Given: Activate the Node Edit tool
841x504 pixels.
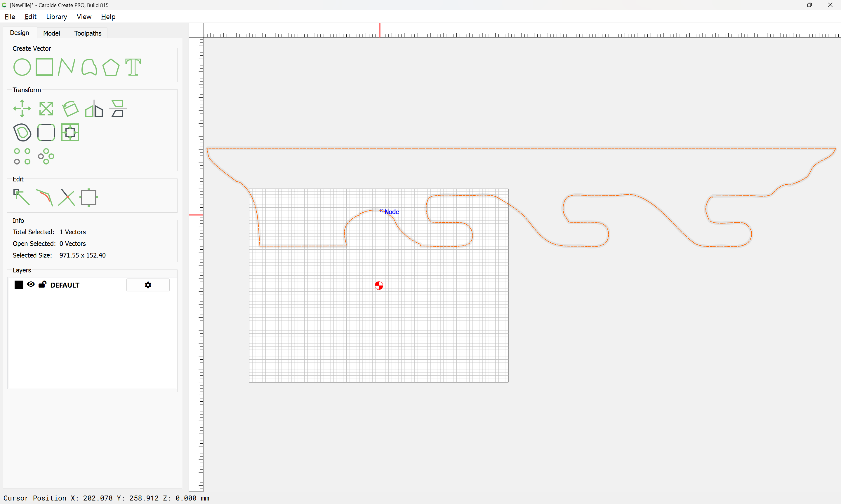Looking at the screenshot, I should tap(21, 197).
